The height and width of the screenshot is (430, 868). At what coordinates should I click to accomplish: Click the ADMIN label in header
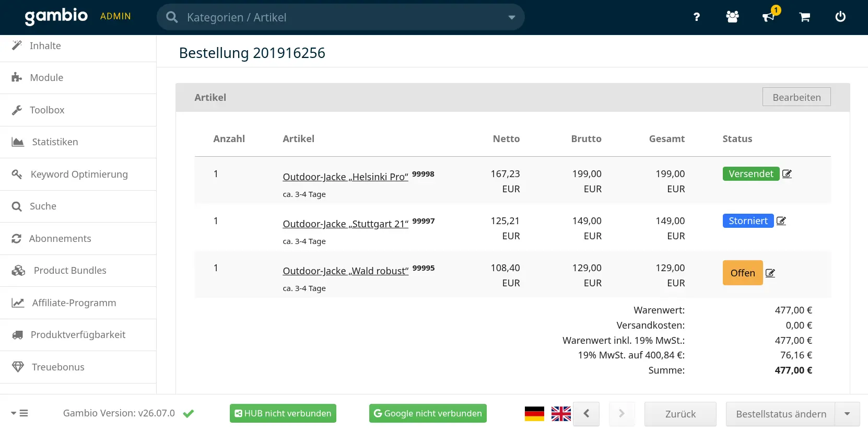(115, 16)
